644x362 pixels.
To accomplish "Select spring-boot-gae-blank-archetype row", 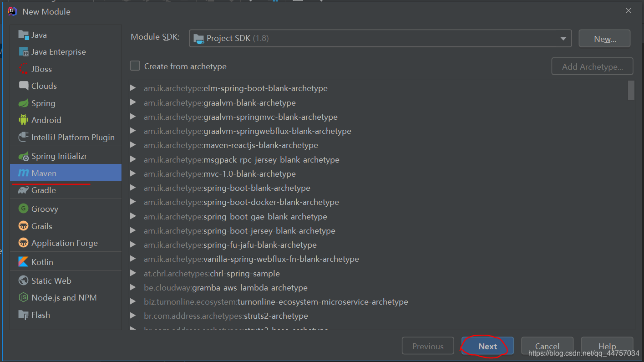I will 378,216.
